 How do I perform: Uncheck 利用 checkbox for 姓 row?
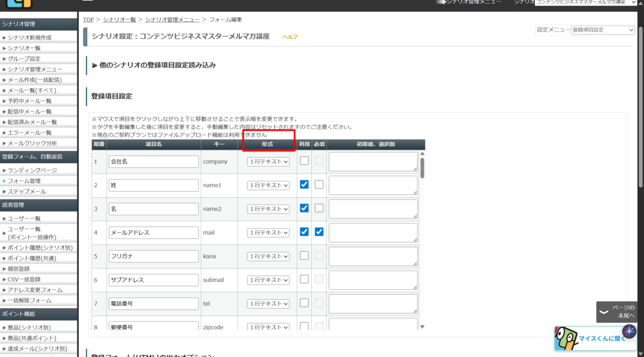pyautogui.click(x=304, y=184)
